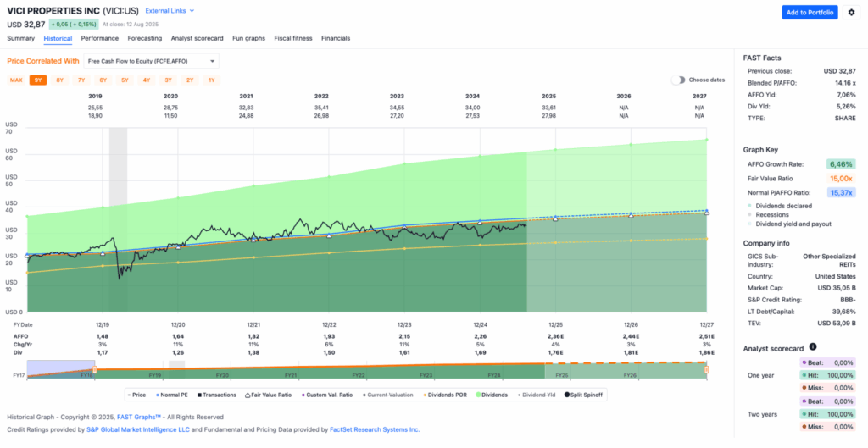
Task: Open the Fiscal fitness tab
Action: point(292,38)
